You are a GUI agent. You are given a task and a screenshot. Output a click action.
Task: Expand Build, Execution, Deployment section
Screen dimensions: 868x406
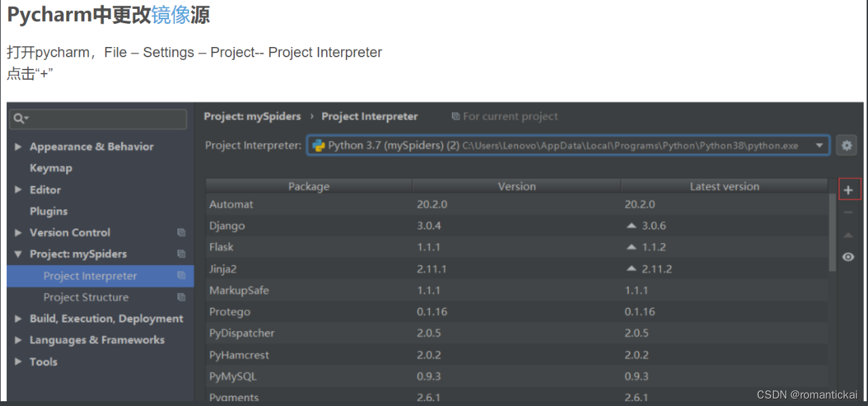click(x=18, y=318)
